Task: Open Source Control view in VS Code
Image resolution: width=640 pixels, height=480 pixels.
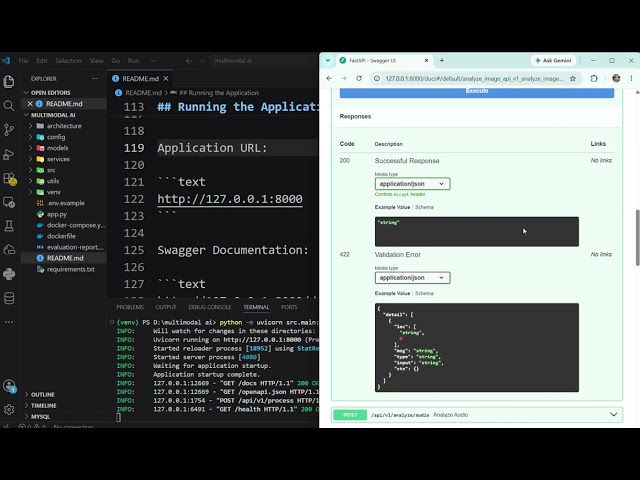Action: pyautogui.click(x=9, y=130)
